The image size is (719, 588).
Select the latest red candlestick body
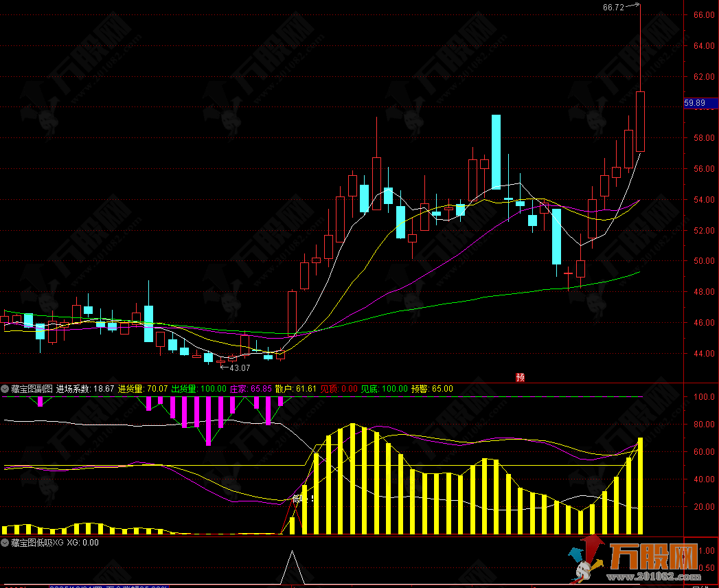(640, 122)
